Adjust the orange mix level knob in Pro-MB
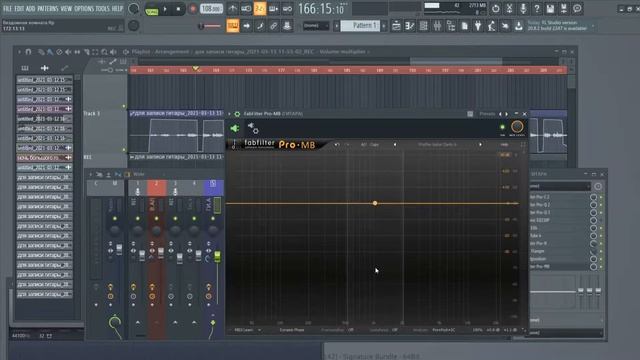The height and width of the screenshot is (360, 640). coord(517,127)
